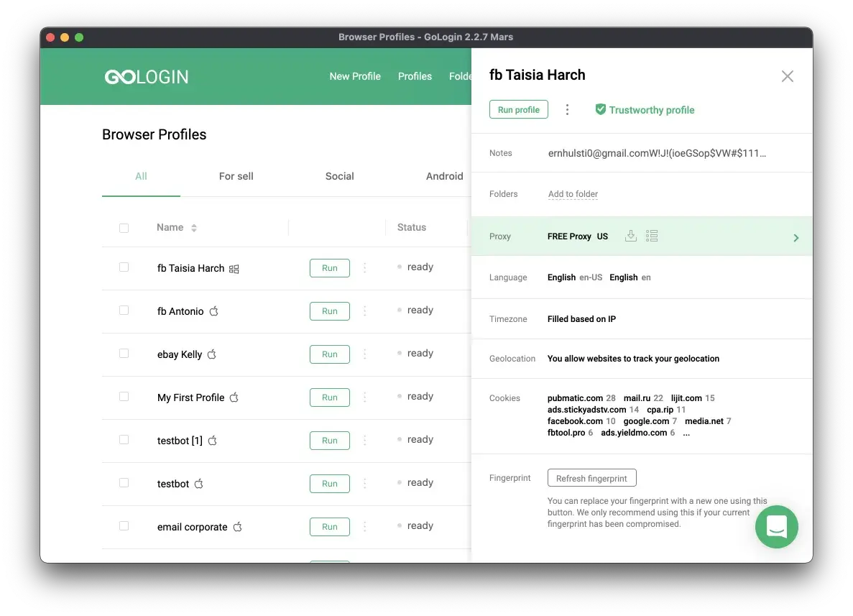Image resolution: width=853 pixels, height=616 pixels.
Task: Check the My First Profile checkbox
Action: pos(124,397)
